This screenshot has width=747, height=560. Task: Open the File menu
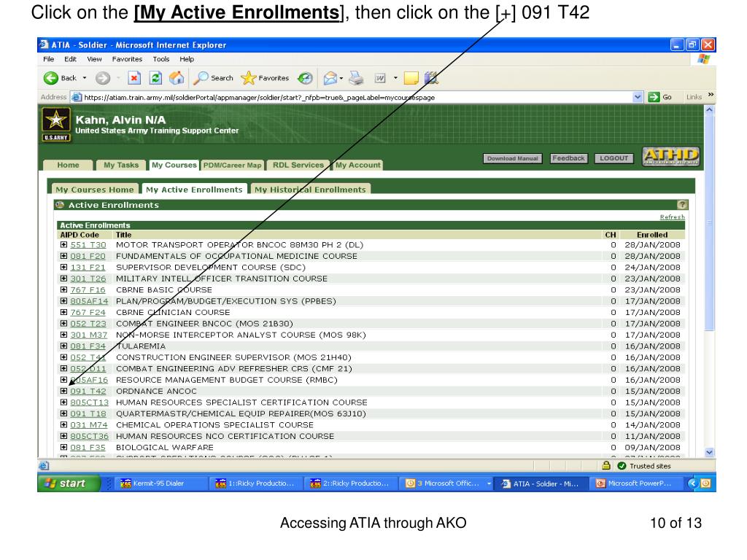[49, 59]
